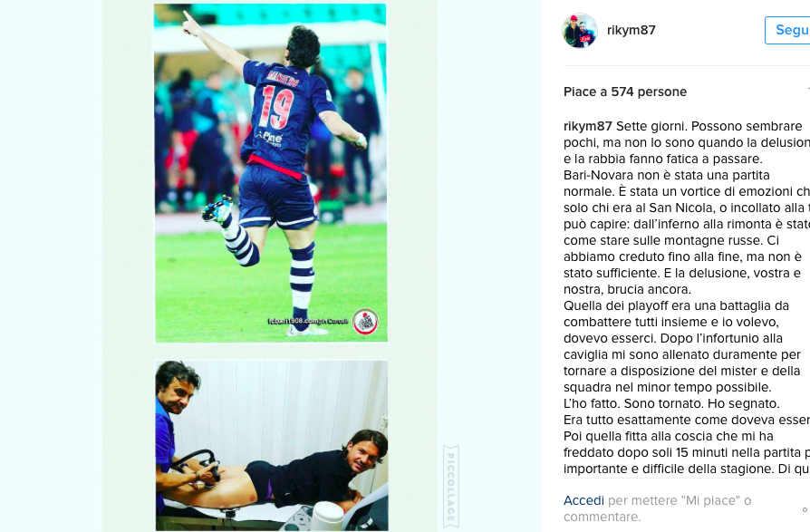Click the caption line about Quella dei playoff

[x=676, y=305]
